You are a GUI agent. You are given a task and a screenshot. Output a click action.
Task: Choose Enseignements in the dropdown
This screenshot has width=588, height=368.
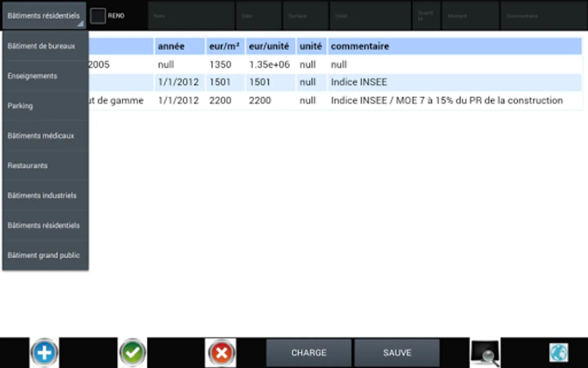45,76
